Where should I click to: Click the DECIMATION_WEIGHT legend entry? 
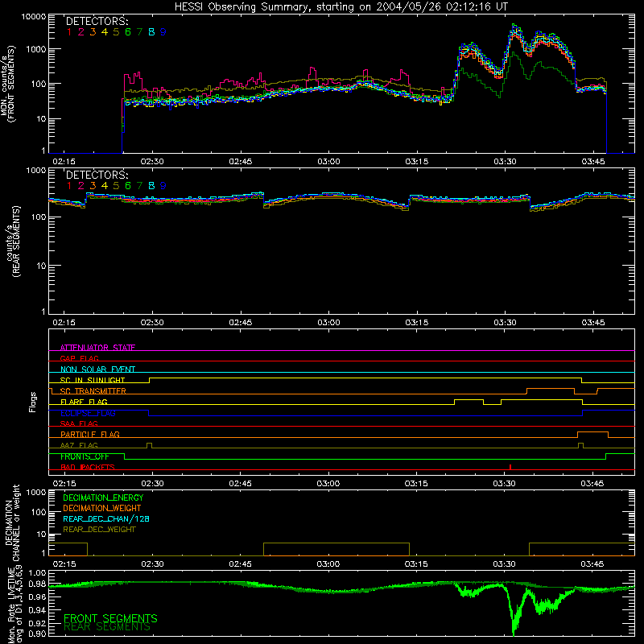[102, 508]
